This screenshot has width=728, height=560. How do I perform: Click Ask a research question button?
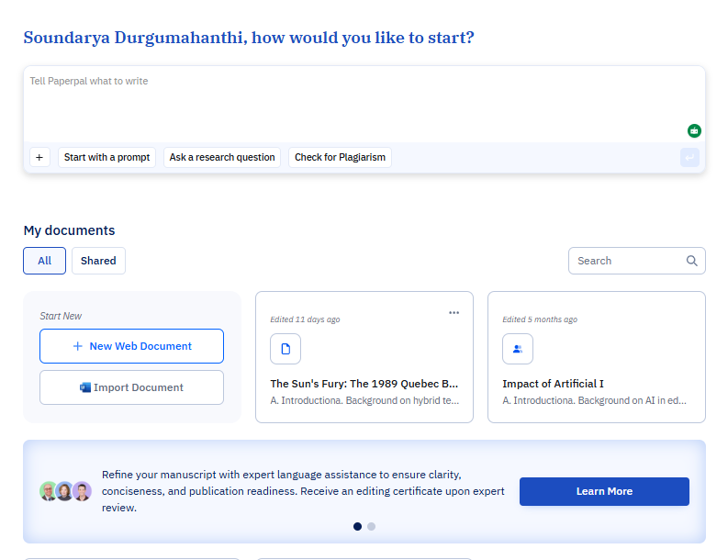coord(222,157)
